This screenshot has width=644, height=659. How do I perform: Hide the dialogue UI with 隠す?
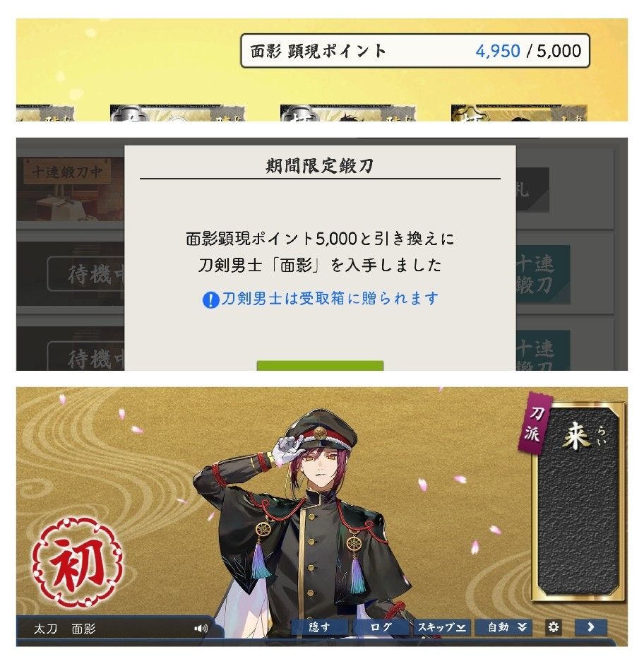pos(320,627)
